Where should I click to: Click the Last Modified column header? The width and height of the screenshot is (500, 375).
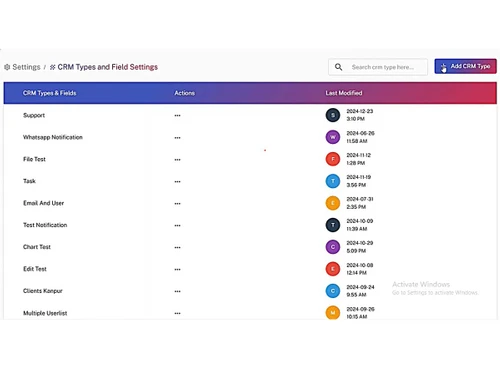(x=344, y=93)
